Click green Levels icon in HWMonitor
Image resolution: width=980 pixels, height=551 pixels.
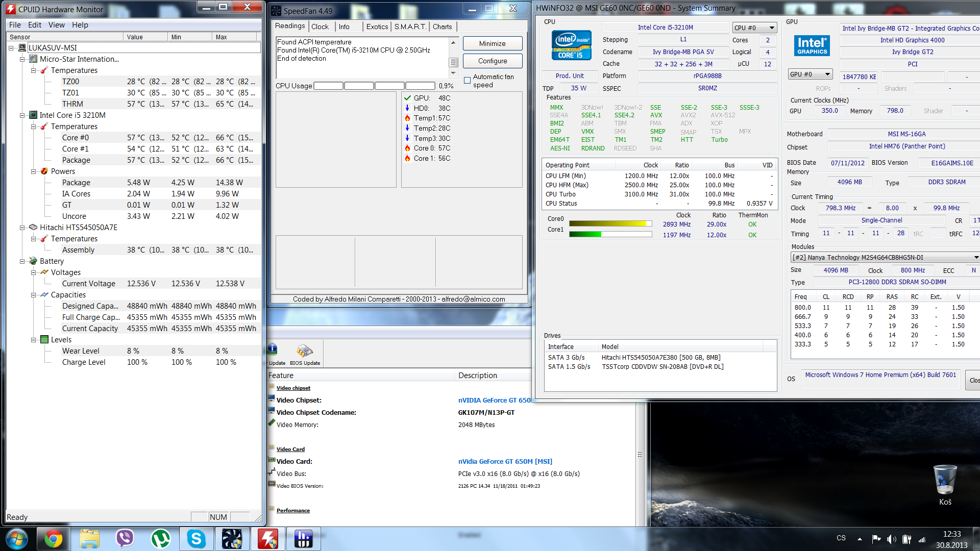(x=44, y=339)
